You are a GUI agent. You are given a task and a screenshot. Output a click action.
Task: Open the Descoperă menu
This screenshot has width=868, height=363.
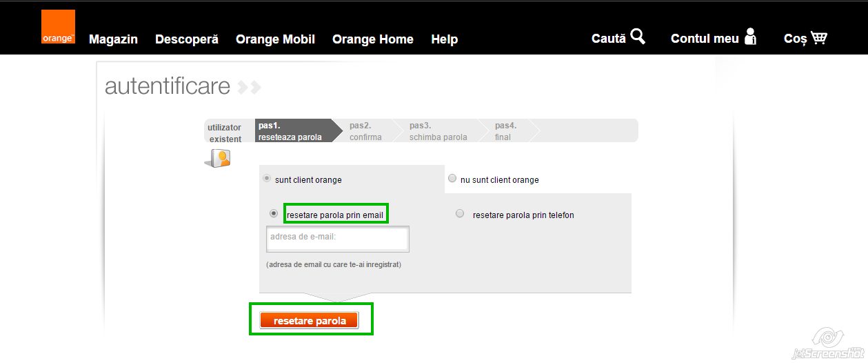(x=187, y=39)
